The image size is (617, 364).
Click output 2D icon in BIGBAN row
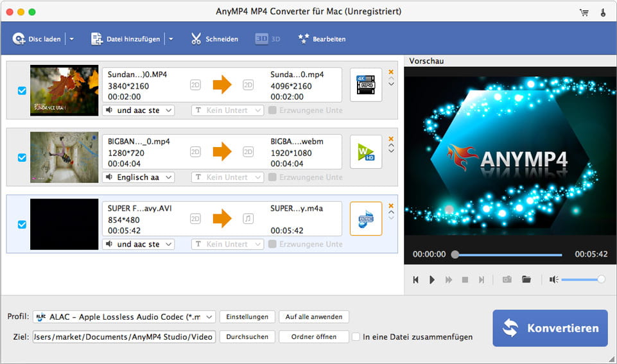tap(248, 152)
